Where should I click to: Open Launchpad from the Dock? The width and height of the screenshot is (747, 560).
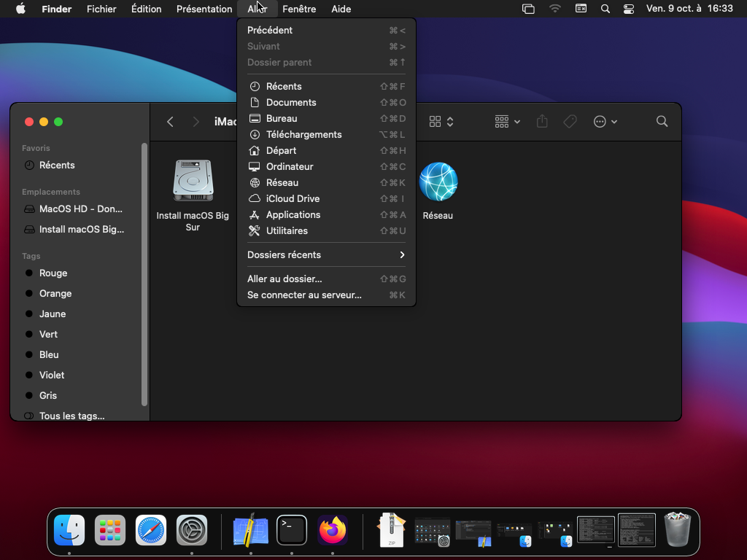[110, 530]
